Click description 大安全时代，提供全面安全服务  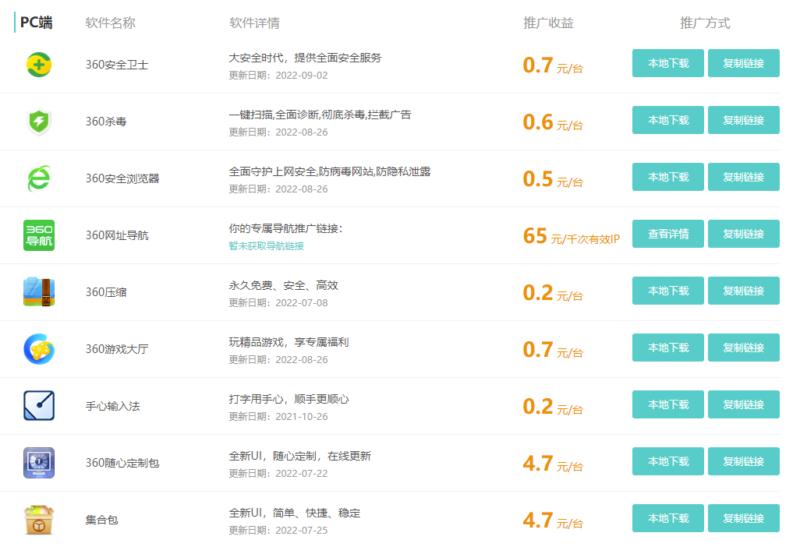(305, 58)
